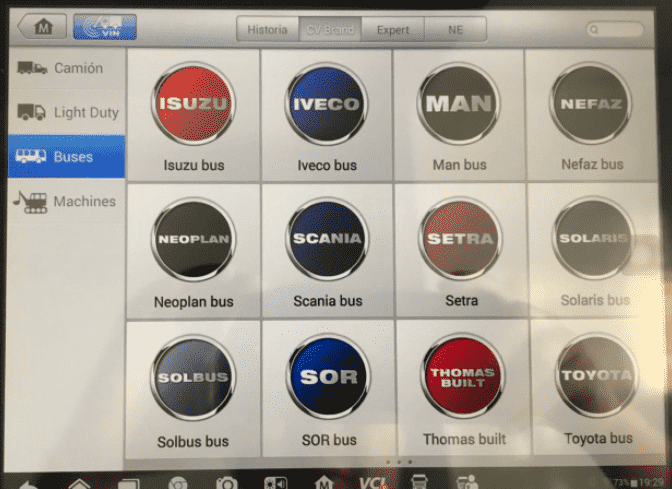Select the Solaris bus logo
This screenshot has width=672, height=489.
pos(594,237)
